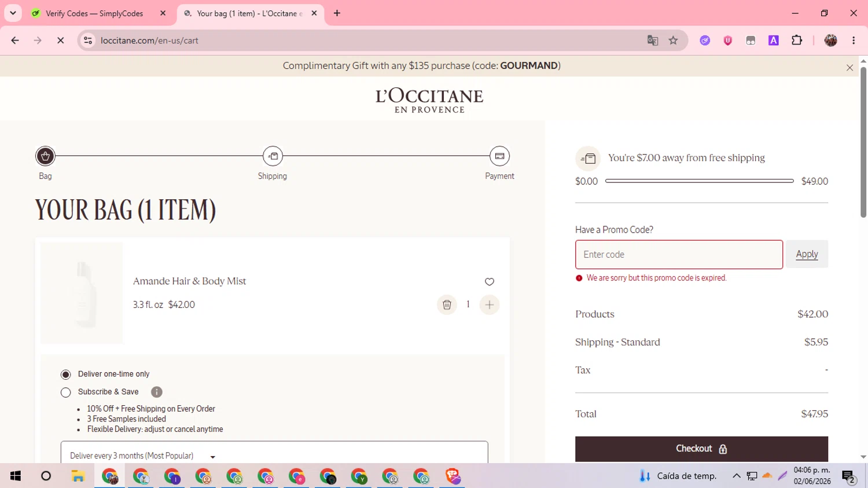Close the Your bag tab
This screenshot has height=488, width=868.
pos(314,13)
